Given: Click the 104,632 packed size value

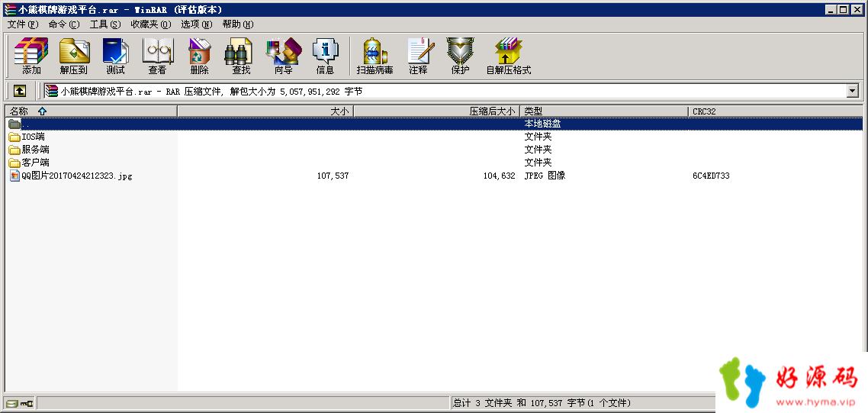Looking at the screenshot, I should 500,176.
